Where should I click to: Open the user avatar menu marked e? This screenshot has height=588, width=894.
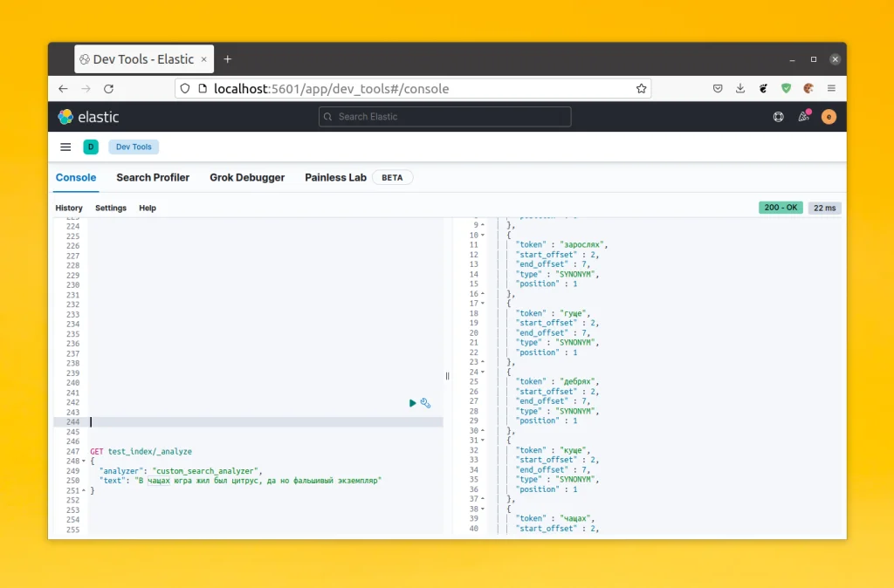click(x=828, y=116)
